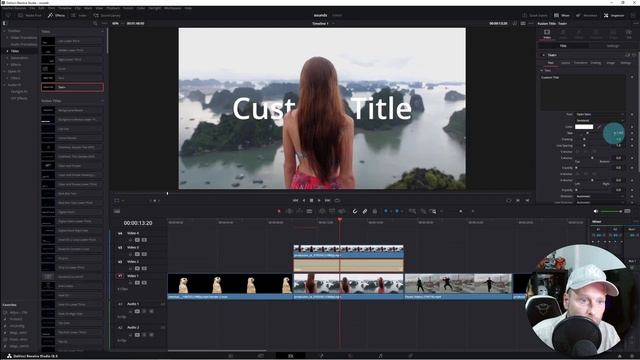
Task: Click the Overwrite Clip icon
Action: point(332,211)
